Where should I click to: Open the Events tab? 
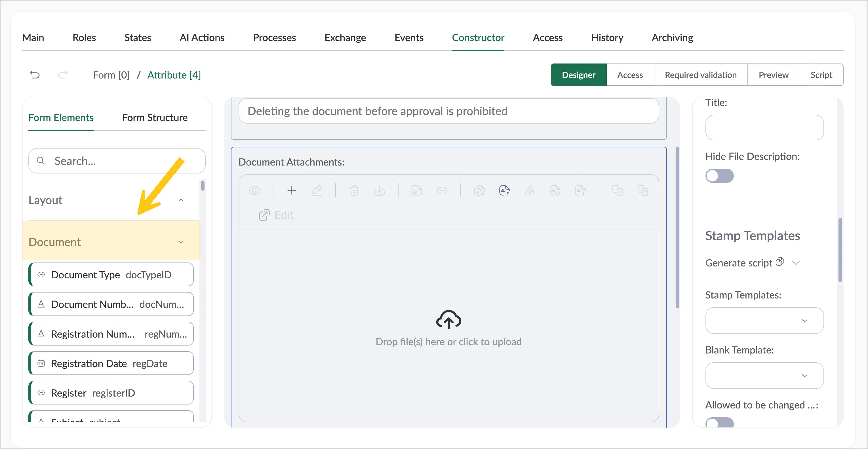tap(409, 38)
